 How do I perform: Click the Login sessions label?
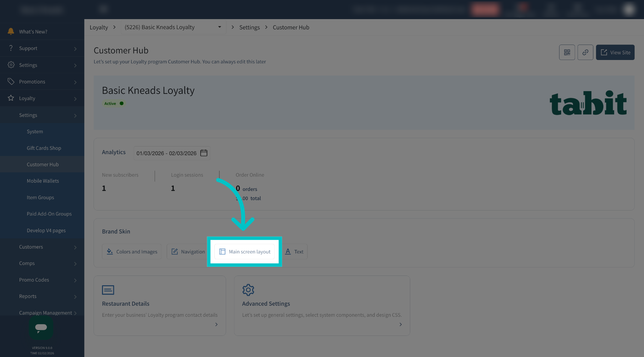[187, 175]
